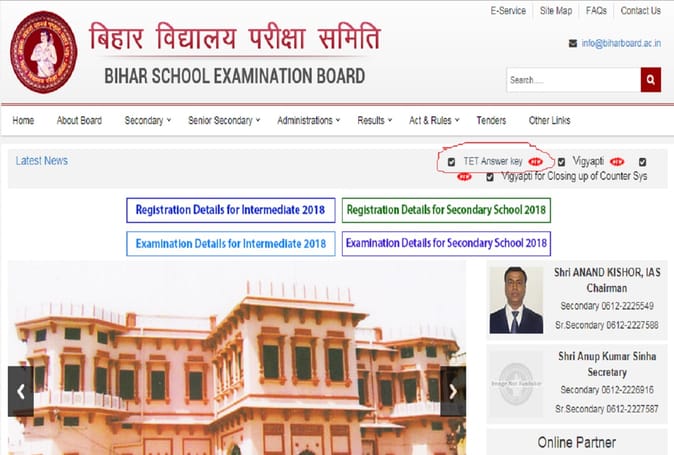Toggle the TET Answer key checkbox

(x=452, y=161)
